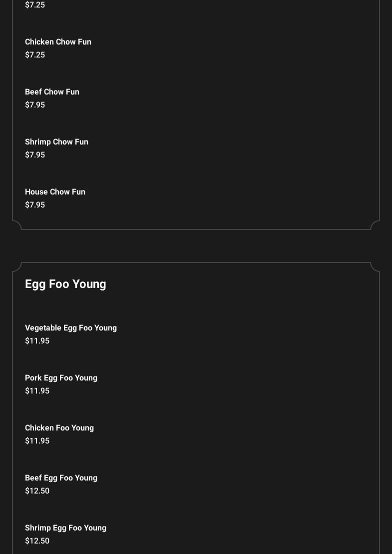Viewport: 392px width, 554px height.
Task: Select the House Chow Fun dish
Action: click(55, 192)
